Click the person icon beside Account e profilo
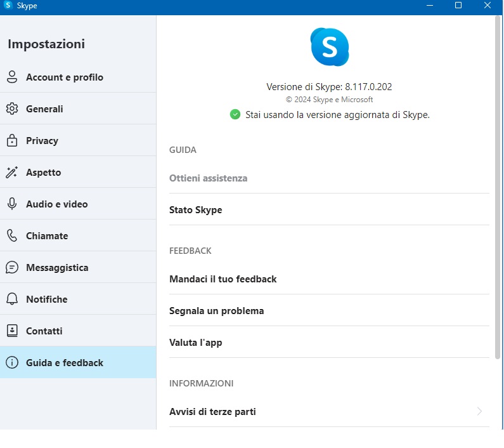 (x=12, y=77)
